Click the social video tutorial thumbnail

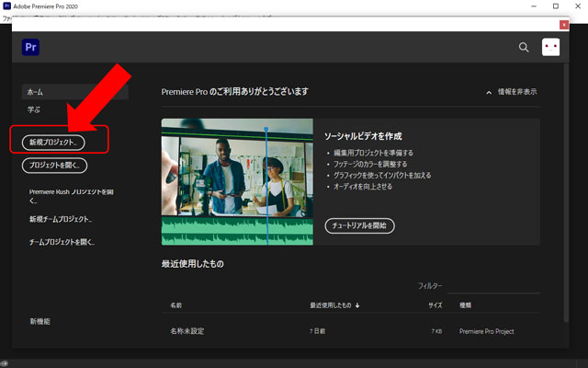[x=237, y=182]
